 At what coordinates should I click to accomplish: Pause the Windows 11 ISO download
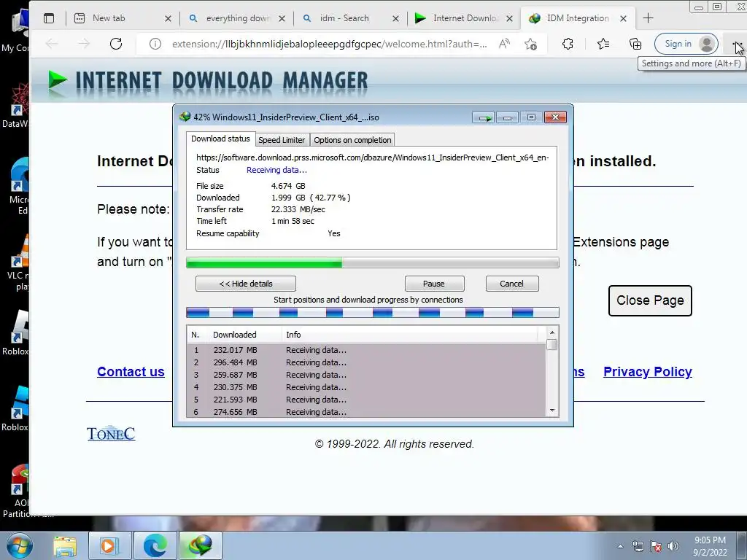(434, 284)
